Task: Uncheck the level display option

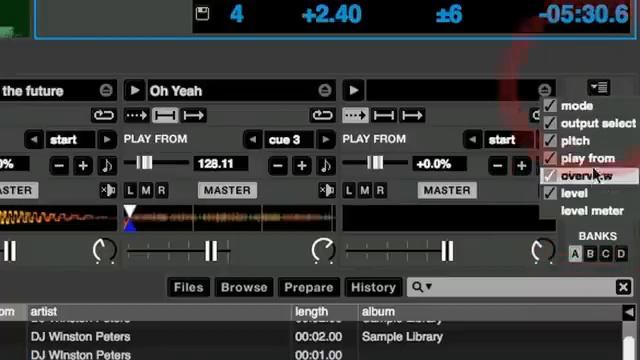Action: click(588, 193)
